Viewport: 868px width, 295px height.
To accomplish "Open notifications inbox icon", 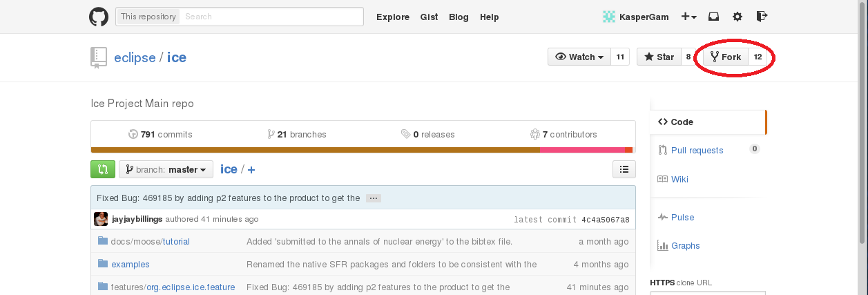I will tap(714, 17).
